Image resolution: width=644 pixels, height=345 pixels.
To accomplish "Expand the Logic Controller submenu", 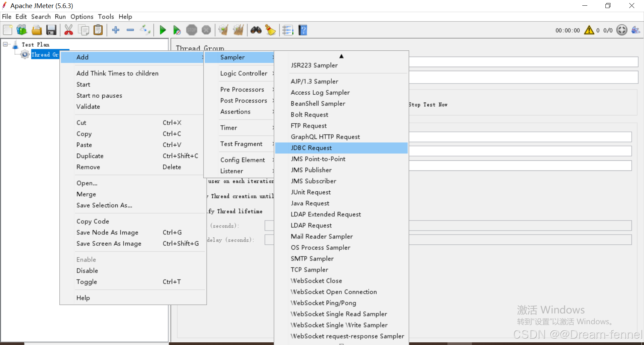I will point(240,73).
